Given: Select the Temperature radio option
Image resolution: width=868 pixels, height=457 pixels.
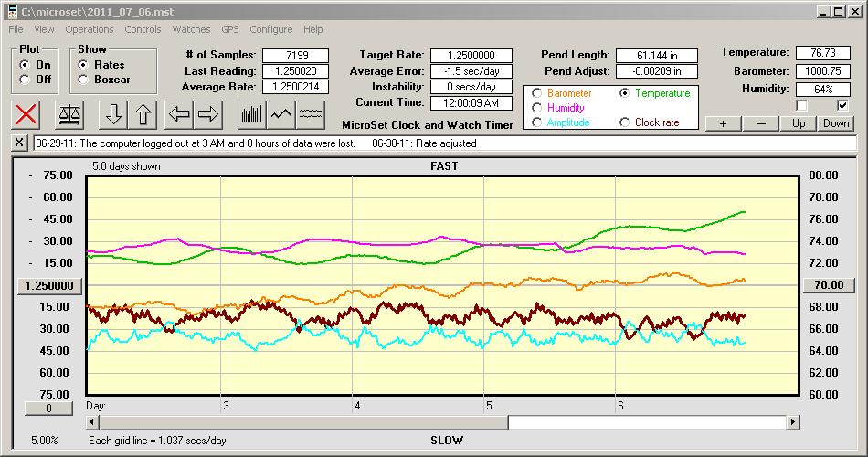Looking at the screenshot, I should coord(624,93).
